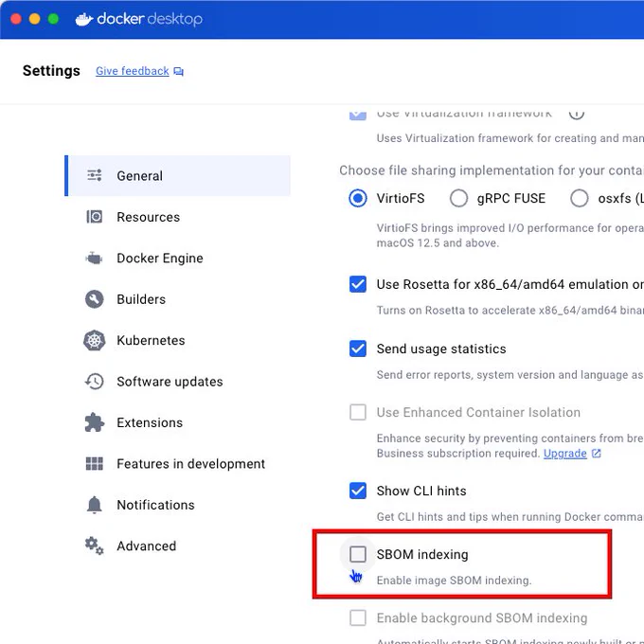Select Software updates in the sidebar
The height and width of the screenshot is (644, 644).
[x=178, y=381]
